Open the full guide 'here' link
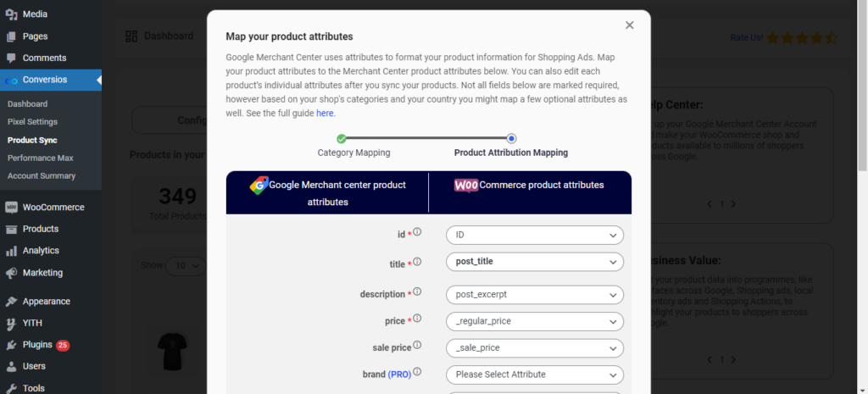 tap(325, 113)
